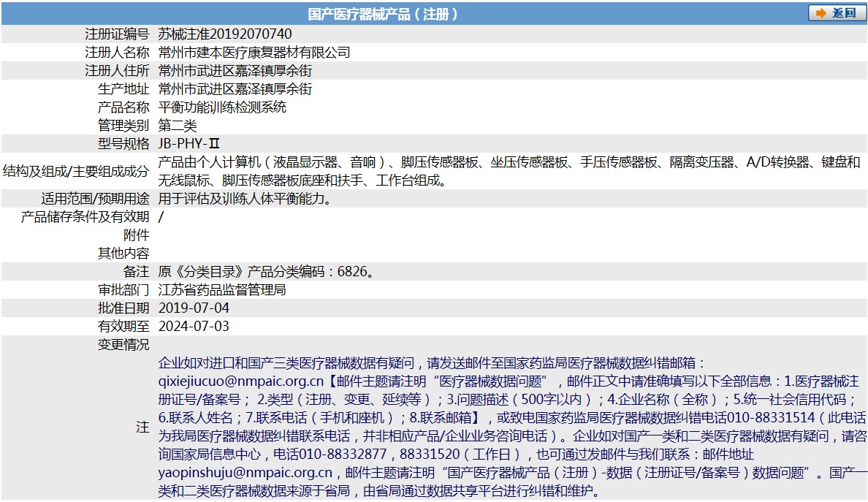Click the 生产地址 label
This screenshot has height=502, width=868.
(123, 88)
